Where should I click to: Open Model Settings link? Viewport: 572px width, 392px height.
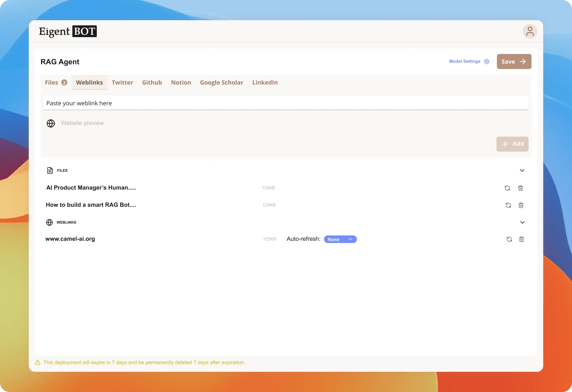(x=465, y=61)
